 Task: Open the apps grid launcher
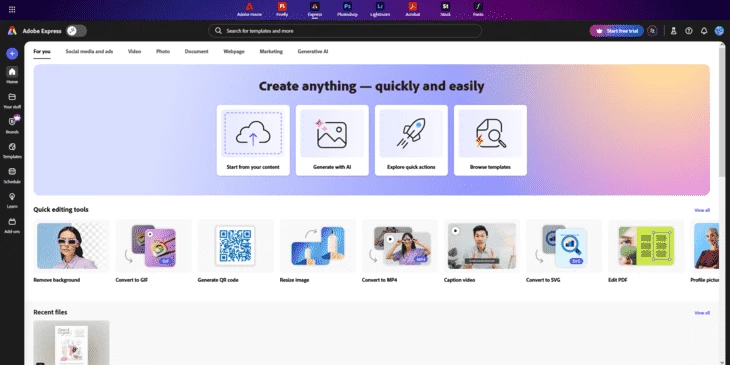(x=12, y=9)
